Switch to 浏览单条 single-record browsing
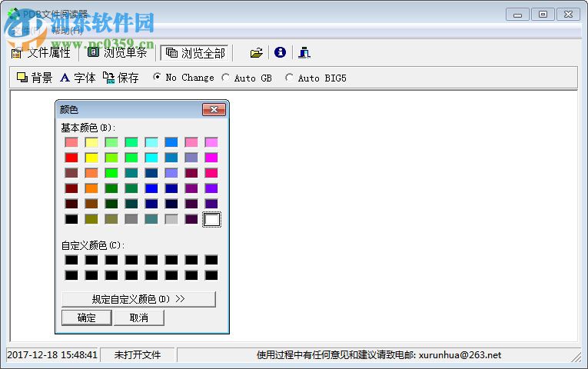The image size is (588, 369). [x=118, y=53]
